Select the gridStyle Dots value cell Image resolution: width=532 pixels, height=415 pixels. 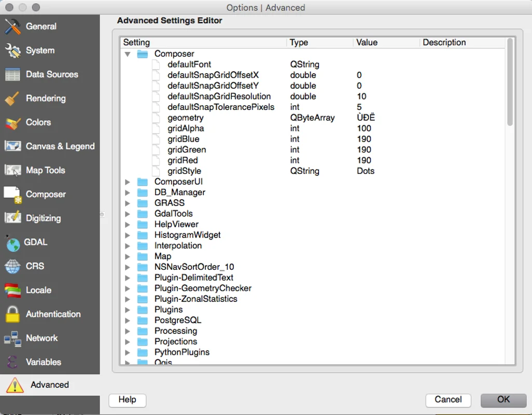pyautogui.click(x=366, y=171)
